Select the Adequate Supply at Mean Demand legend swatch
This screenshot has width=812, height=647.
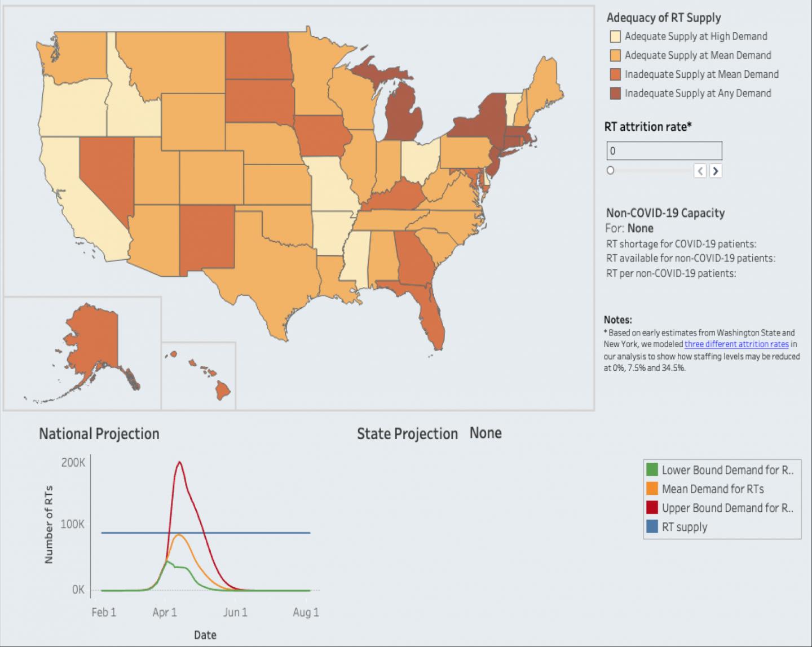click(x=614, y=55)
